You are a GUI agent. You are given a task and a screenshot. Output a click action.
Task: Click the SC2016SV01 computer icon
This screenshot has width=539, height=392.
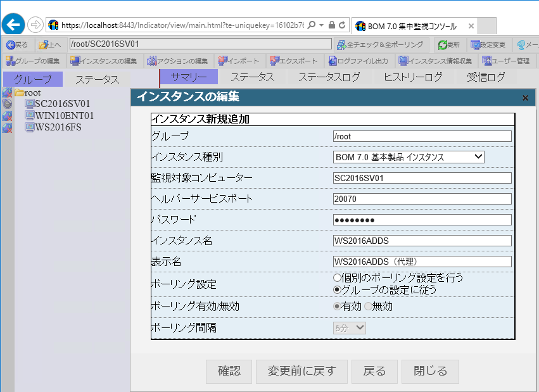pos(30,104)
